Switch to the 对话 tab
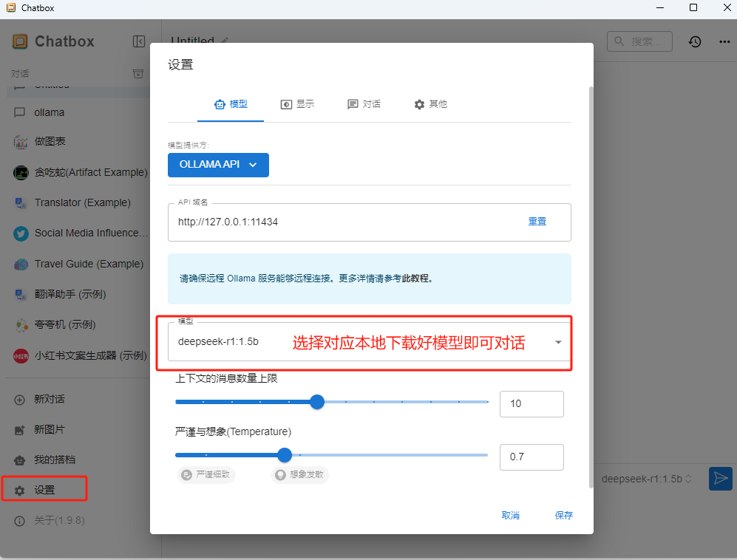737x560 pixels. coord(364,104)
